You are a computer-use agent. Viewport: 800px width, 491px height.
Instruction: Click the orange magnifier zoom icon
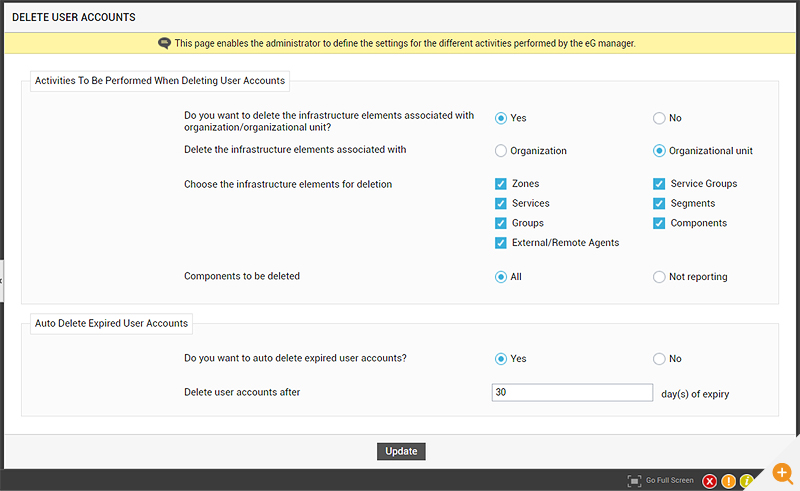pos(783,473)
